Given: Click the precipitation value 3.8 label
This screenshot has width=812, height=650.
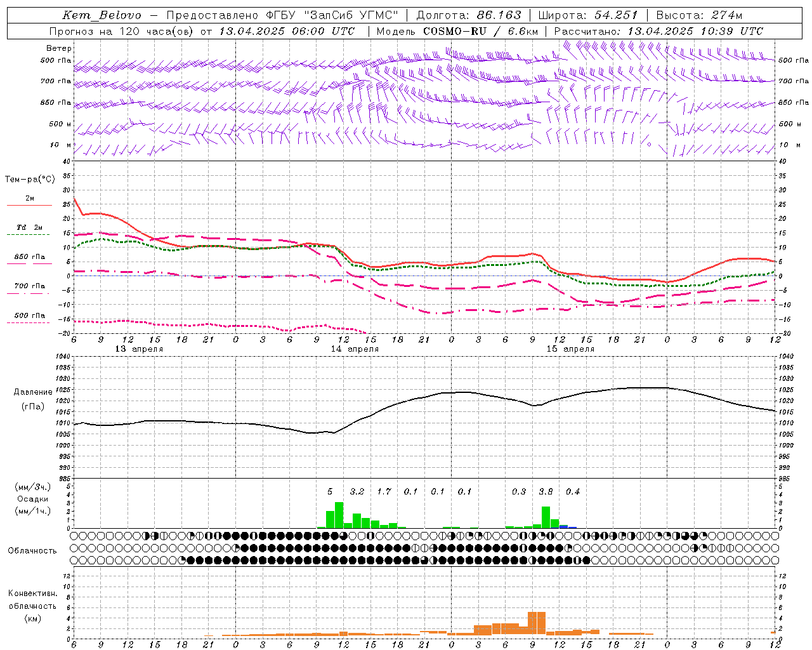Looking at the screenshot, I should click(x=546, y=491).
